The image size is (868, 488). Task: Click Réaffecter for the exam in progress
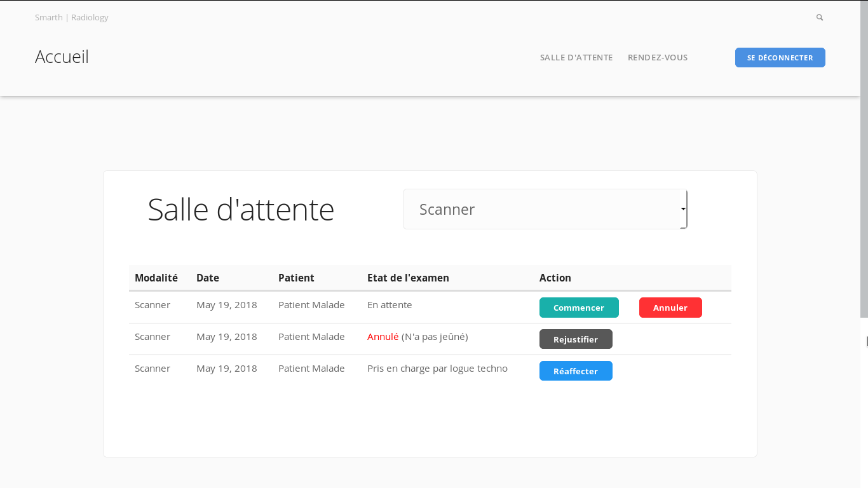pos(576,371)
